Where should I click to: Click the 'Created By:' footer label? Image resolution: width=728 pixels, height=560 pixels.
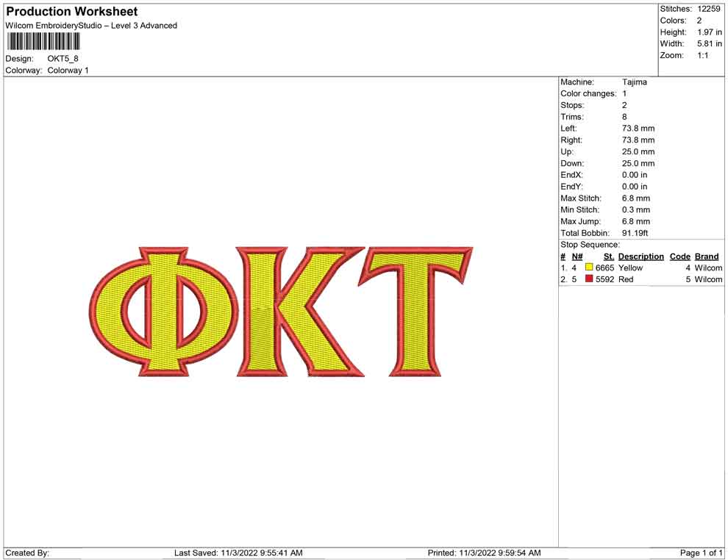27,553
